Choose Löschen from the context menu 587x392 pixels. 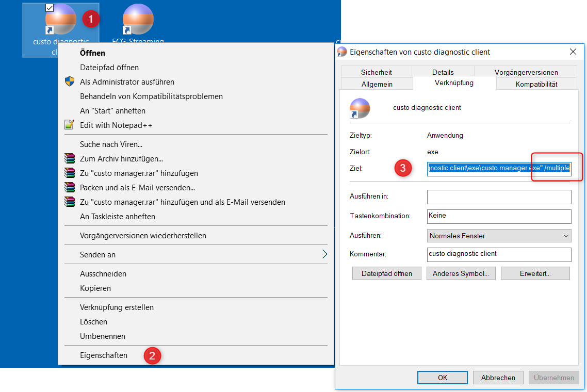196,322
